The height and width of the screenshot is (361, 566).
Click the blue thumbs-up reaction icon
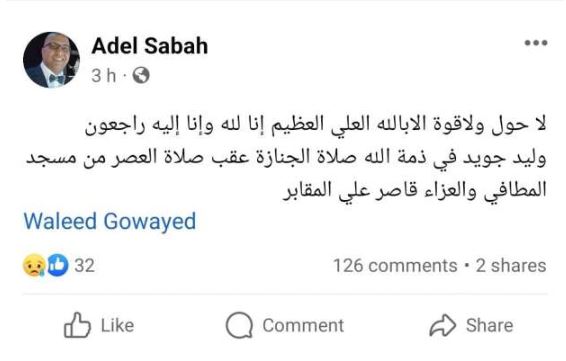point(58,265)
